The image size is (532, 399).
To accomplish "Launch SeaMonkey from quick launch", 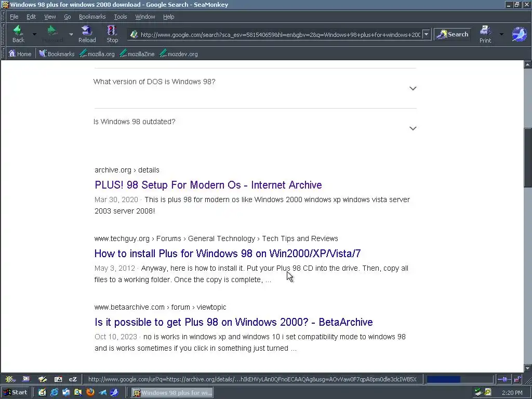I will pos(114,393).
